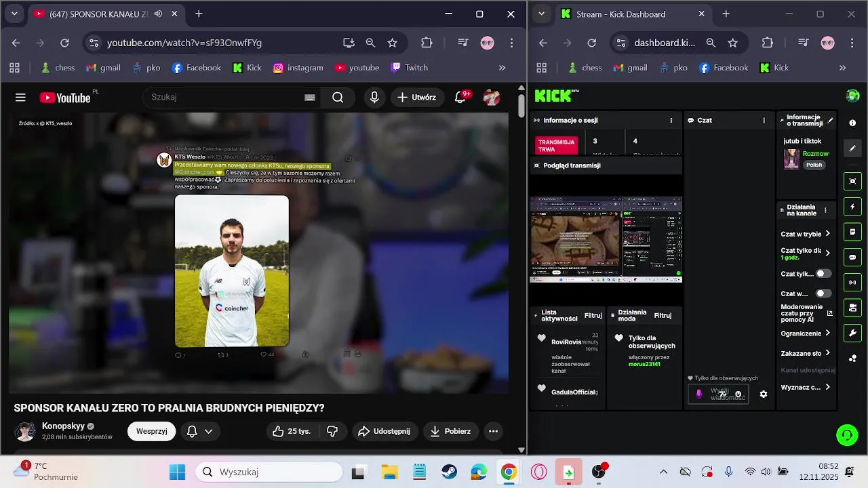The height and width of the screenshot is (488, 868).
Task: Click the YouTube logo to go home
Action: coord(65,98)
